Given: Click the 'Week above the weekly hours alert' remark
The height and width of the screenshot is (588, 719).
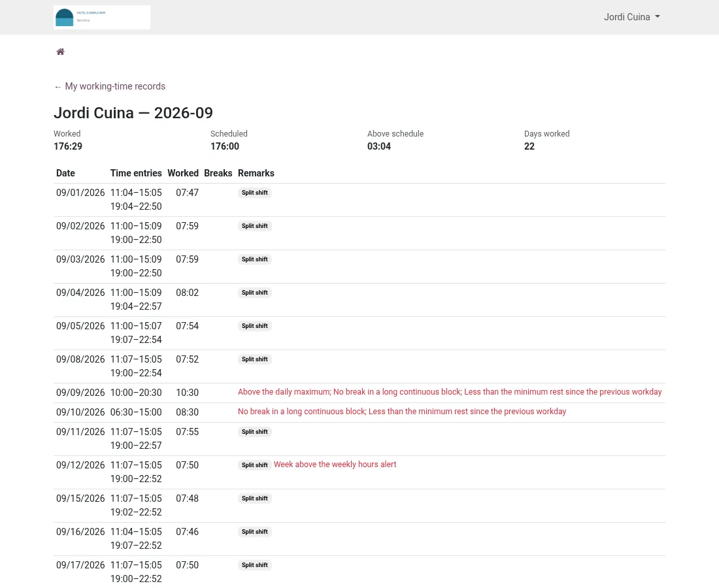Looking at the screenshot, I should (335, 465).
